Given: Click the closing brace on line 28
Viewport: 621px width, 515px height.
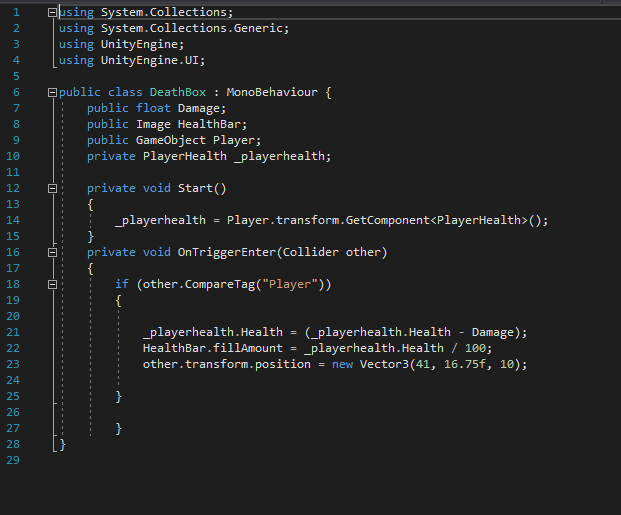Looking at the screenshot, I should pyautogui.click(x=62, y=444).
